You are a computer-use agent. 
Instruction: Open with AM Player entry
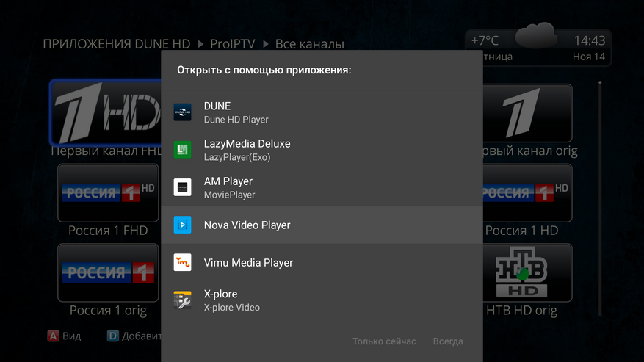coord(322,187)
